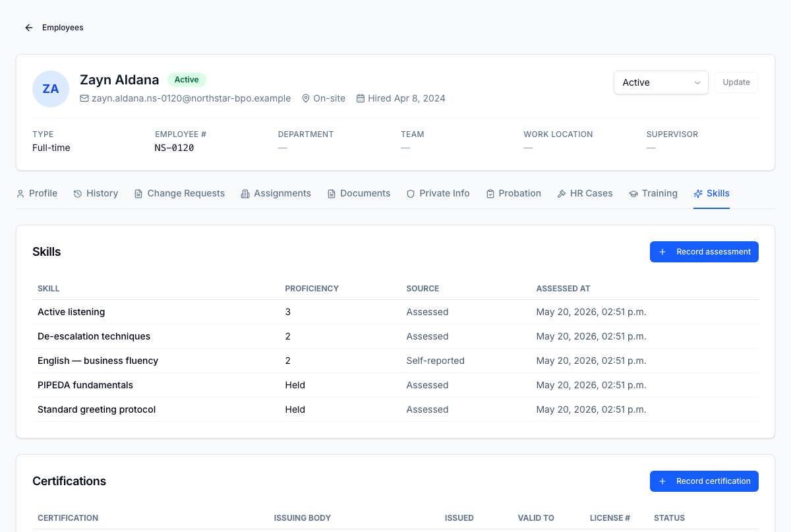Click the back arrow icon beside Employees

pyautogui.click(x=29, y=28)
